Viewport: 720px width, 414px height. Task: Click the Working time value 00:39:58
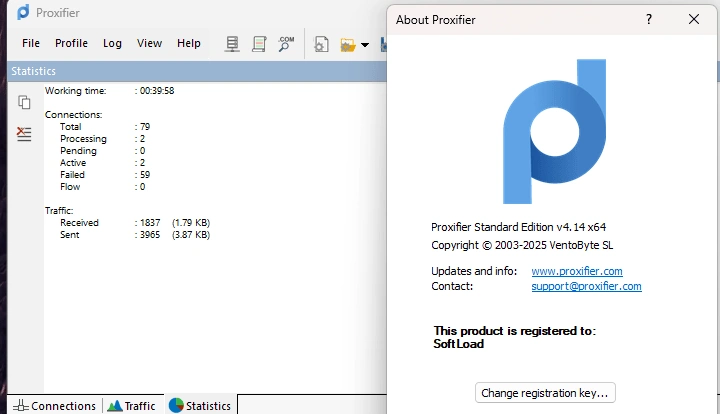[x=157, y=91]
